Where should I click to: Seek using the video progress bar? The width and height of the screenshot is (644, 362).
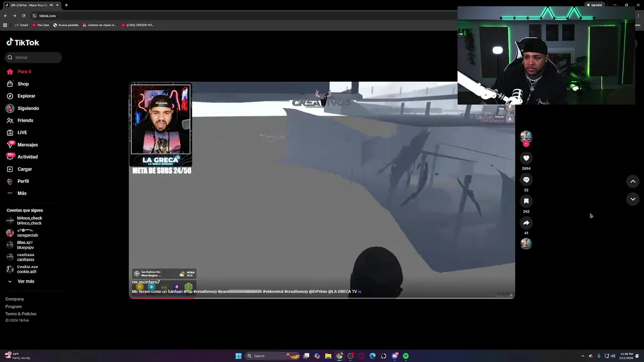[x=322, y=298]
